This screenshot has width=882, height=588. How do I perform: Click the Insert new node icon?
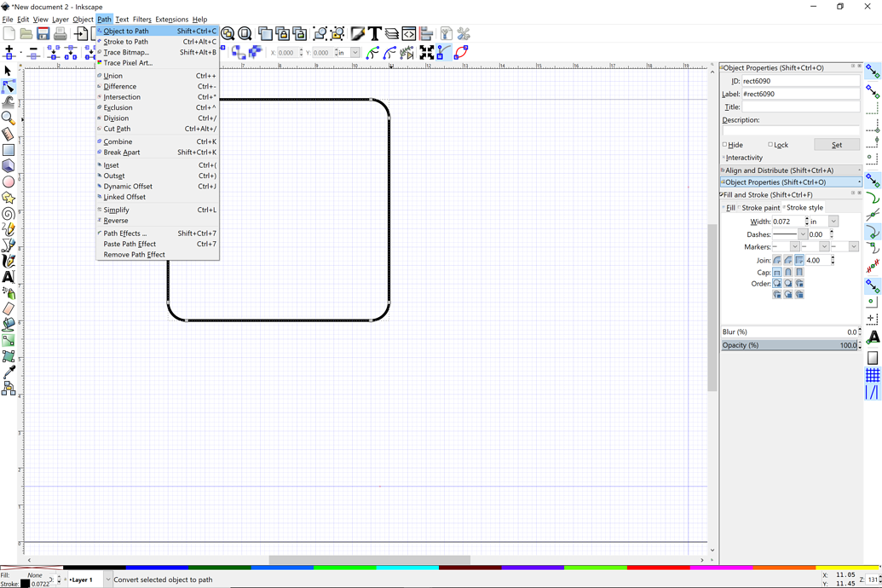pos(9,52)
